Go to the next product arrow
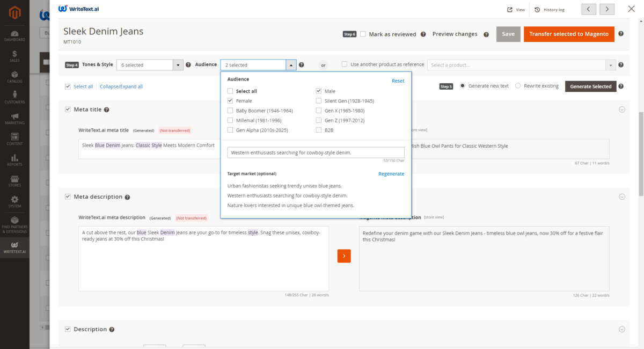Screen dimensions: 644x349 coord(607,9)
